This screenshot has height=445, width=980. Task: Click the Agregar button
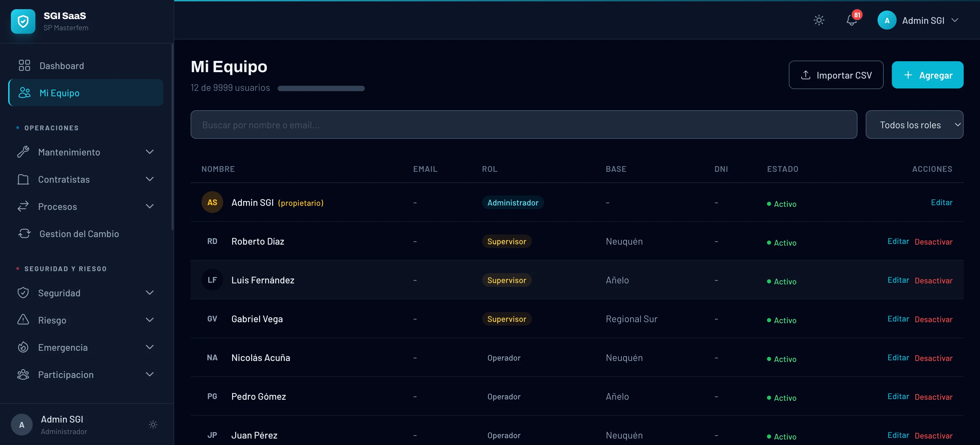point(928,75)
